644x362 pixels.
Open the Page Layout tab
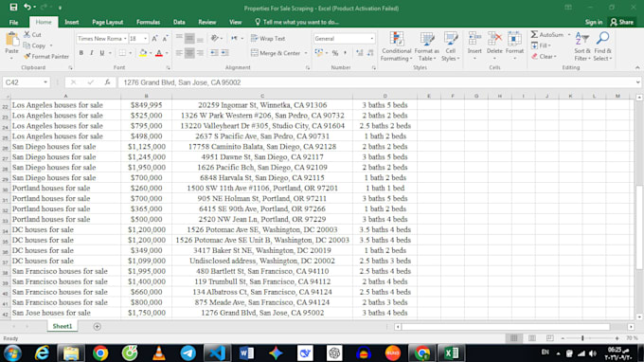108,22
